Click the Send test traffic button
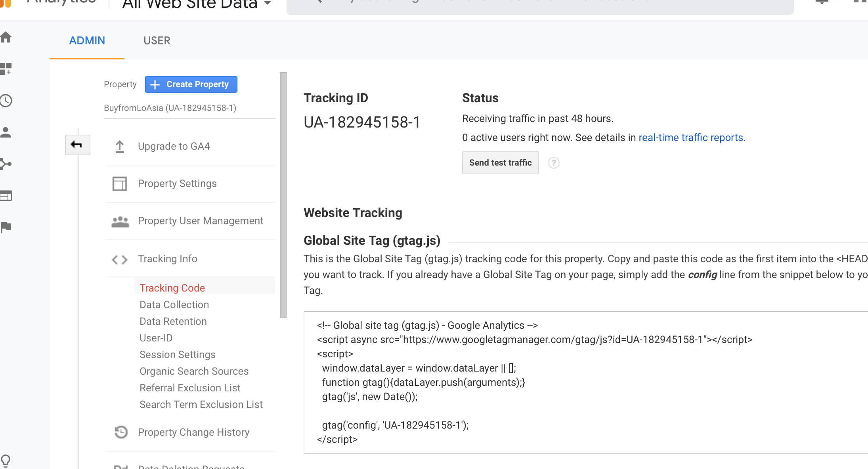The height and width of the screenshot is (469, 868). (500, 163)
